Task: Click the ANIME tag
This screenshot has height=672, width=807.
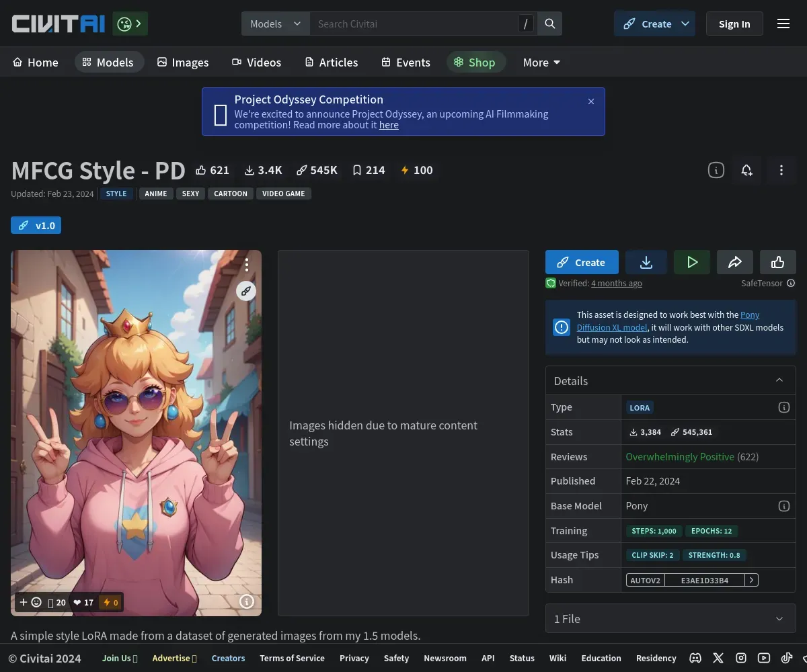Action: [x=156, y=194]
